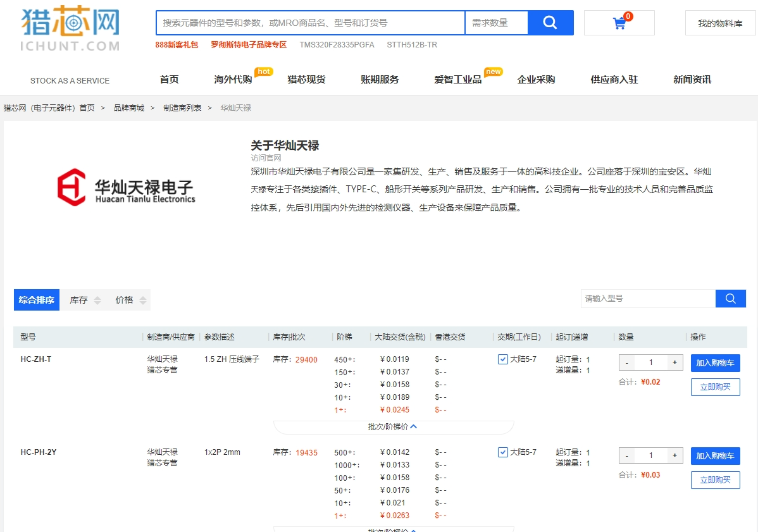Image resolution: width=758 pixels, height=532 pixels.
Task: Decrease quantity for HC-PH-2Y
Action: coord(627,455)
